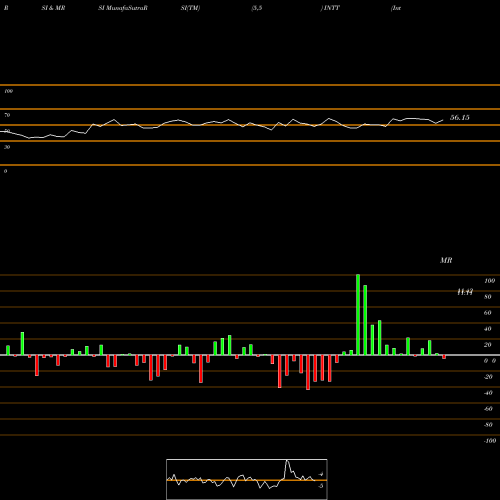Click the 60 label on the MR axis
The image size is (500, 500).
(x=488, y=313)
